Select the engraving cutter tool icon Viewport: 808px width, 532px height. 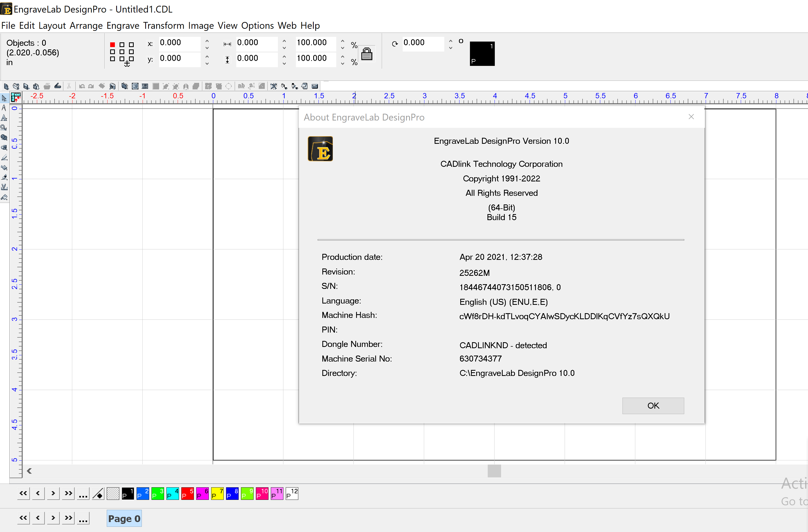[4, 187]
